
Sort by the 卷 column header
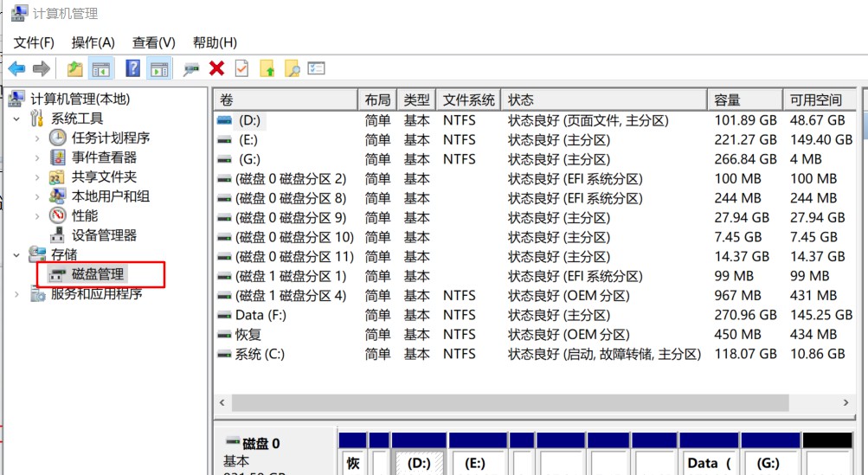286,99
